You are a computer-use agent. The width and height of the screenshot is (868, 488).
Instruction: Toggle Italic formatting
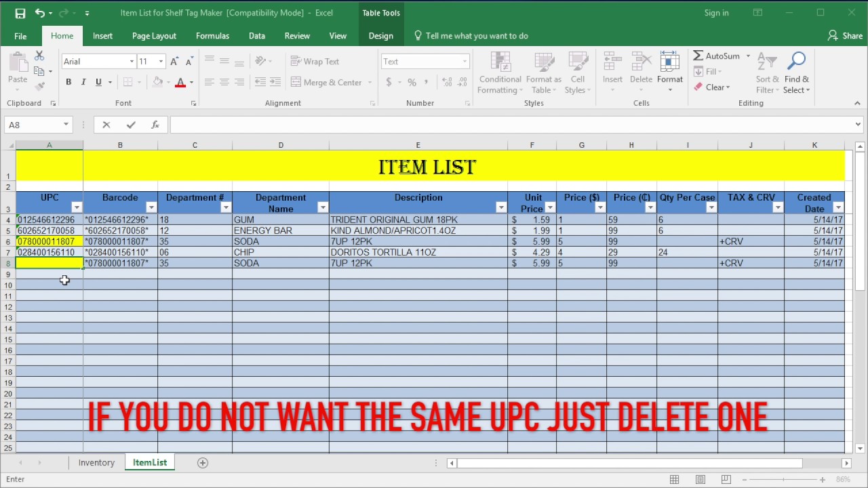[83, 82]
